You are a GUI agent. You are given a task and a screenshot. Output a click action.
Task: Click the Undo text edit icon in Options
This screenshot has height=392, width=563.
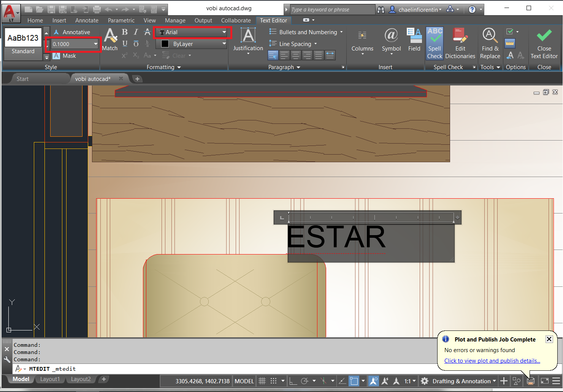point(510,55)
